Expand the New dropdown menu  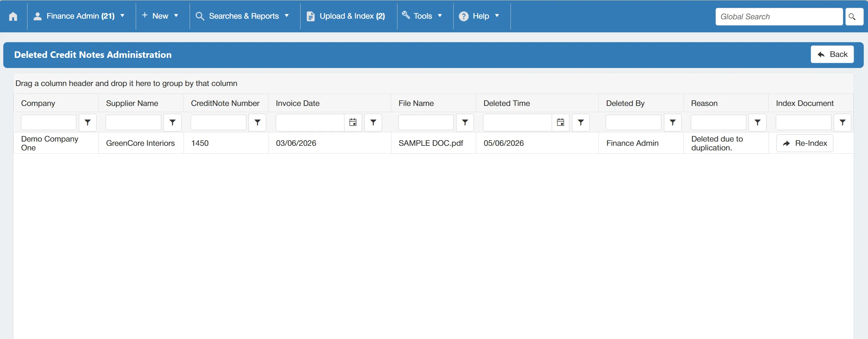tap(160, 16)
